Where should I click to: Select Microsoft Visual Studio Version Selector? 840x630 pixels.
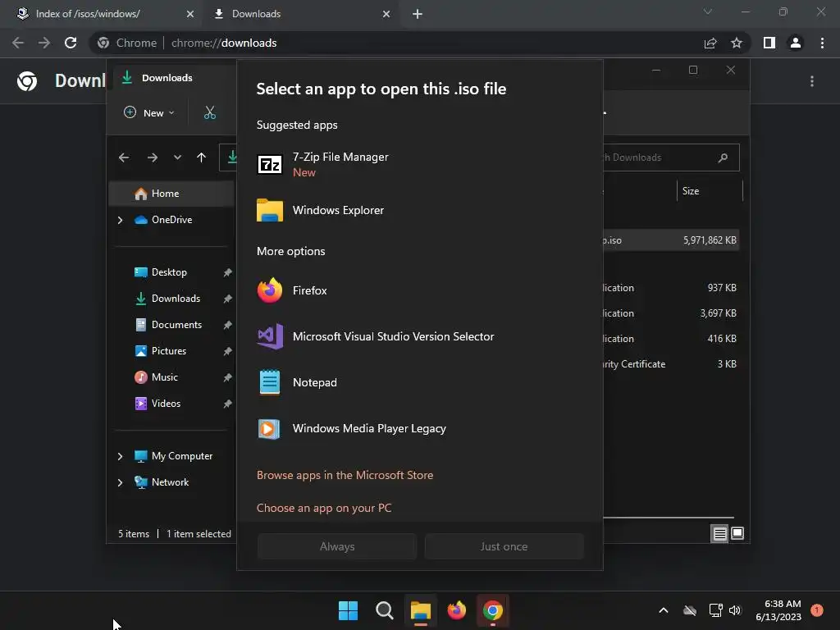(x=419, y=336)
